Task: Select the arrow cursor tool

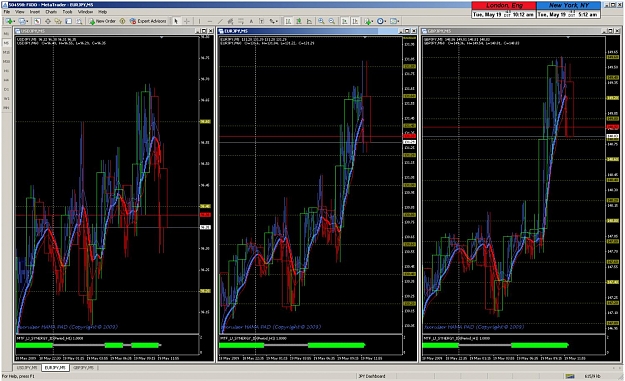Action: tap(176, 21)
